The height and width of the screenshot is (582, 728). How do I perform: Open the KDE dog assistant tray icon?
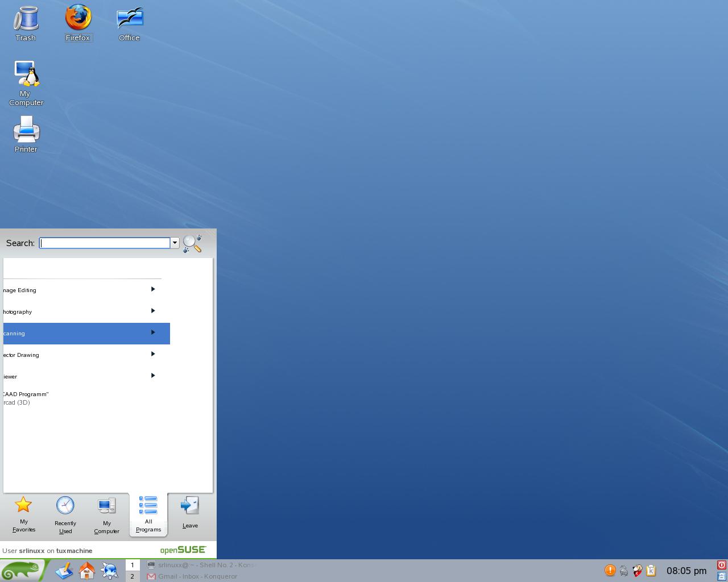[637, 570]
